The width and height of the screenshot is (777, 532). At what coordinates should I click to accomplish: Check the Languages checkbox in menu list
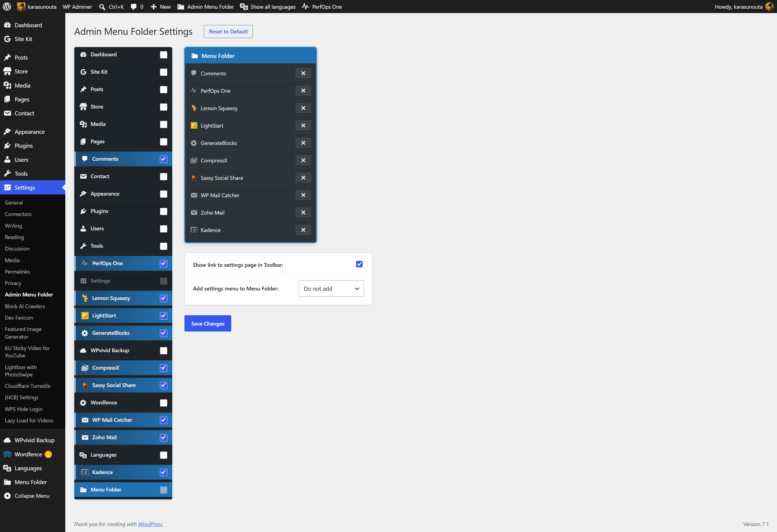pyautogui.click(x=164, y=455)
